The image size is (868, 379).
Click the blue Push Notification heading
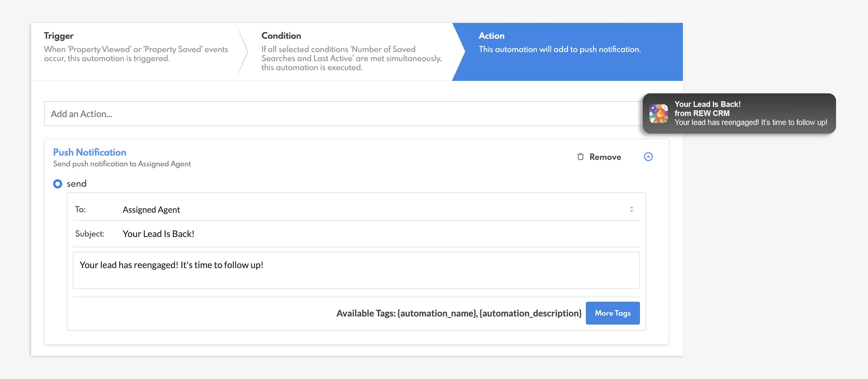coord(90,152)
